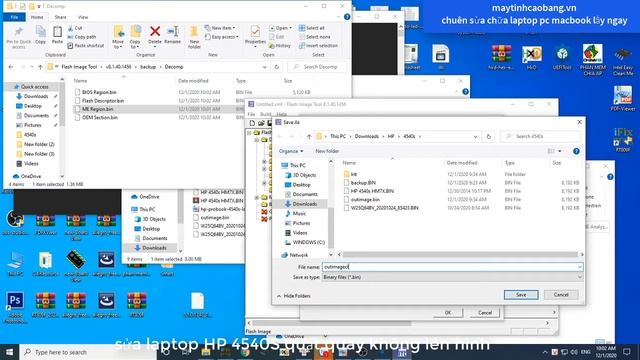Click Paste shortcut in the ribbon
This screenshot has height=360, width=640.
point(86,46)
